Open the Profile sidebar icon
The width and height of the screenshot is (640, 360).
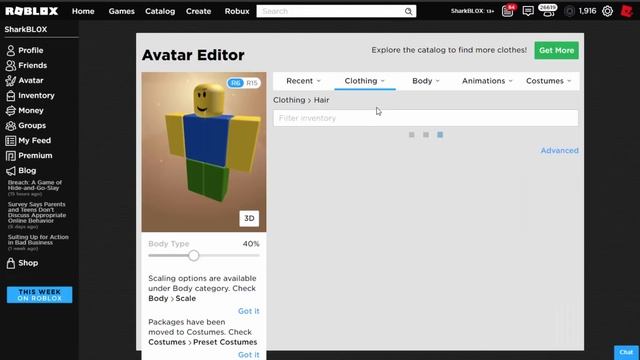point(11,51)
